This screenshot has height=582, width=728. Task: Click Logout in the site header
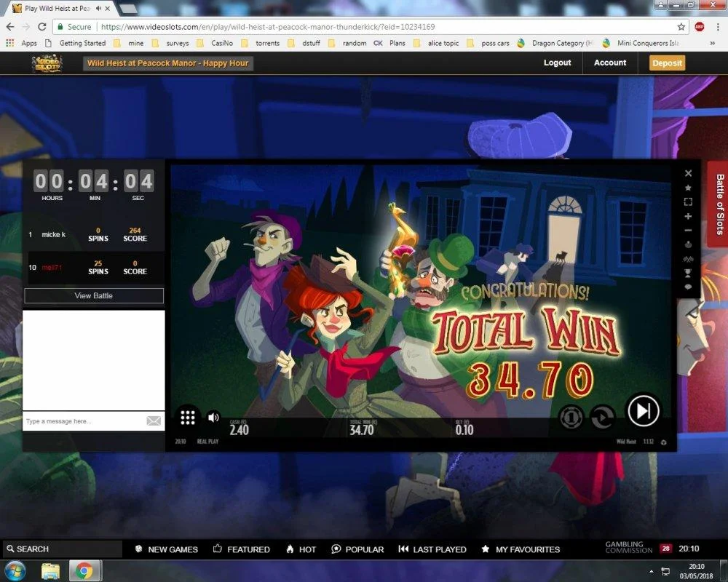pyautogui.click(x=557, y=63)
